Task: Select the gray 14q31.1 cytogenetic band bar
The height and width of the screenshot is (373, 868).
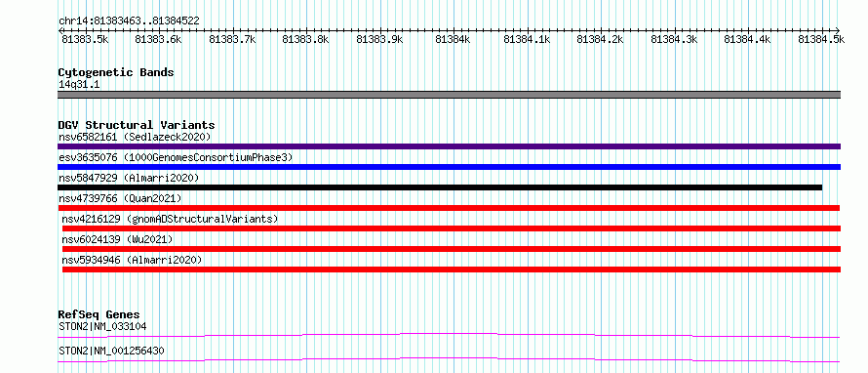Action: click(449, 95)
